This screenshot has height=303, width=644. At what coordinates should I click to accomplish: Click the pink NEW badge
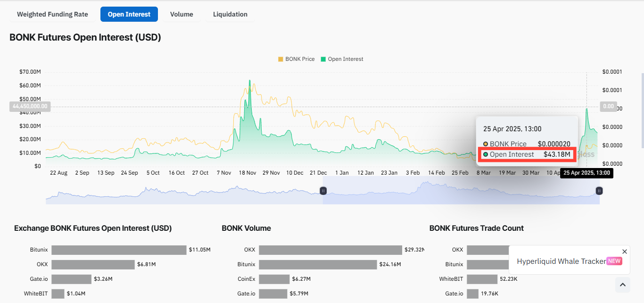point(614,261)
